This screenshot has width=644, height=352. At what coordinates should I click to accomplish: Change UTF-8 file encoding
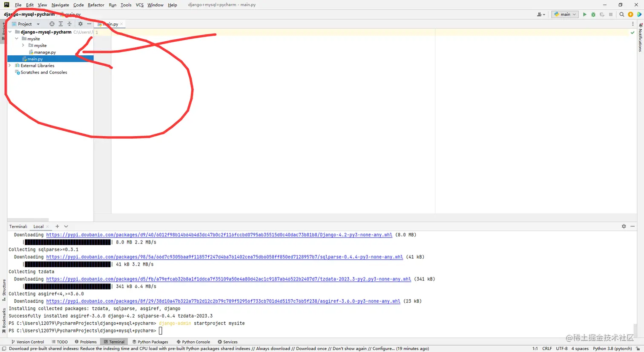562,349
